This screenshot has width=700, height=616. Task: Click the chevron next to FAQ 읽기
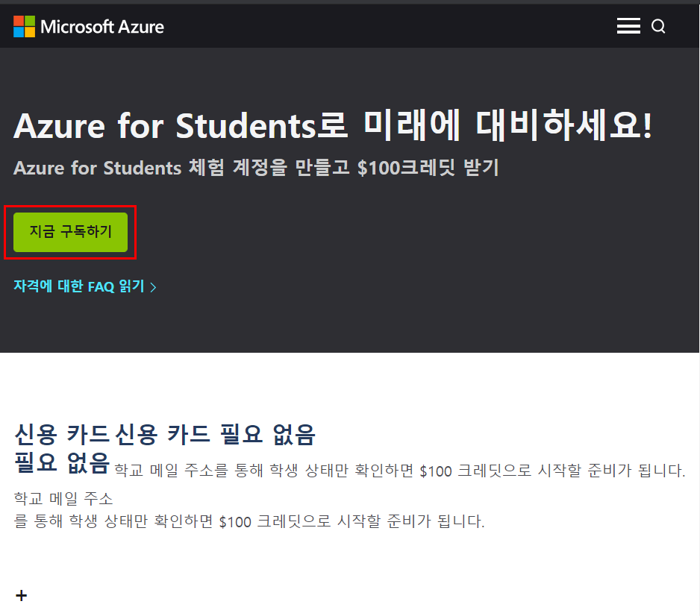(153, 287)
